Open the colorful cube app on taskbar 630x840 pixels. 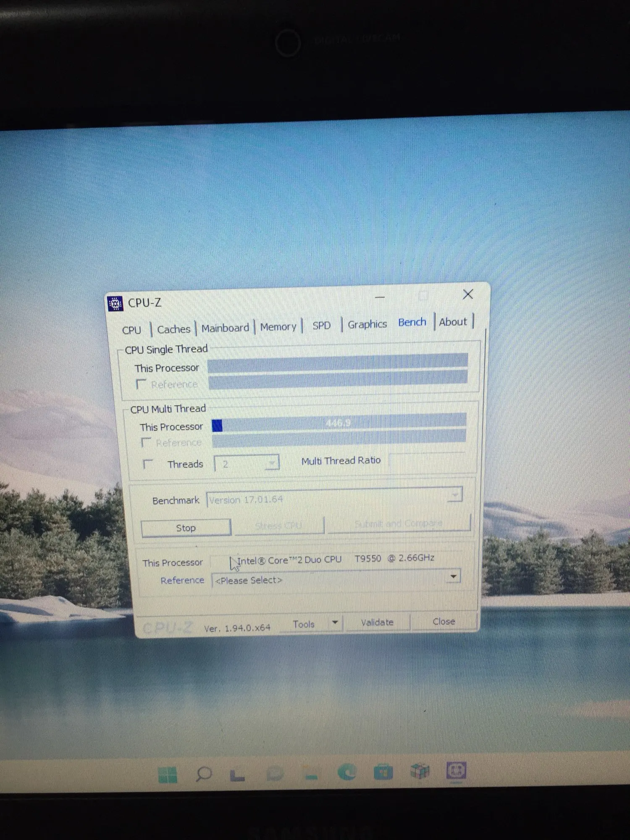(420, 771)
